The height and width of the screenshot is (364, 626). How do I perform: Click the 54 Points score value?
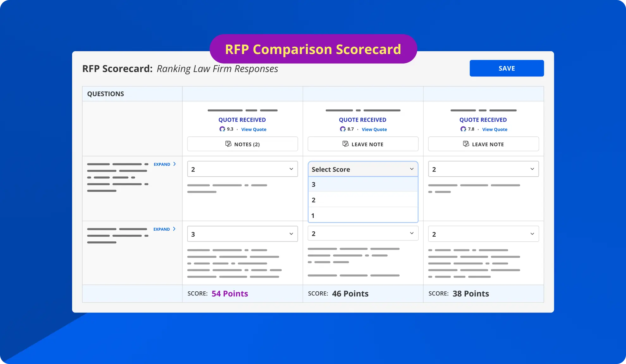230,294
